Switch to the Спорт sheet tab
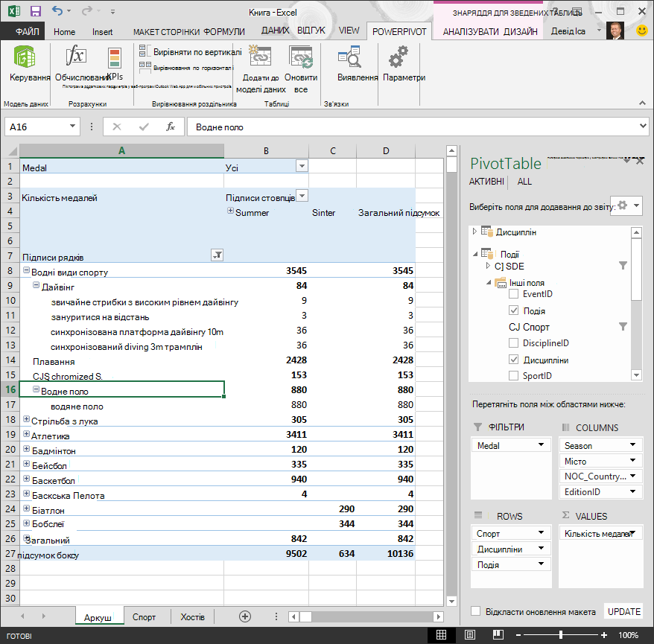This screenshot has height=644, width=654. (144, 617)
